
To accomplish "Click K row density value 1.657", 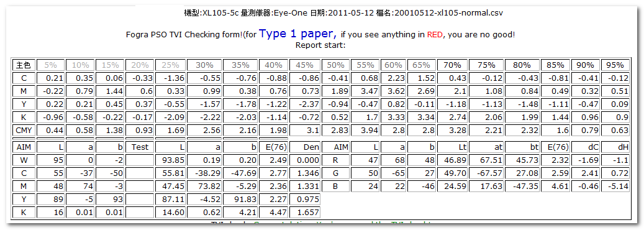I will pyautogui.click(x=304, y=213).
